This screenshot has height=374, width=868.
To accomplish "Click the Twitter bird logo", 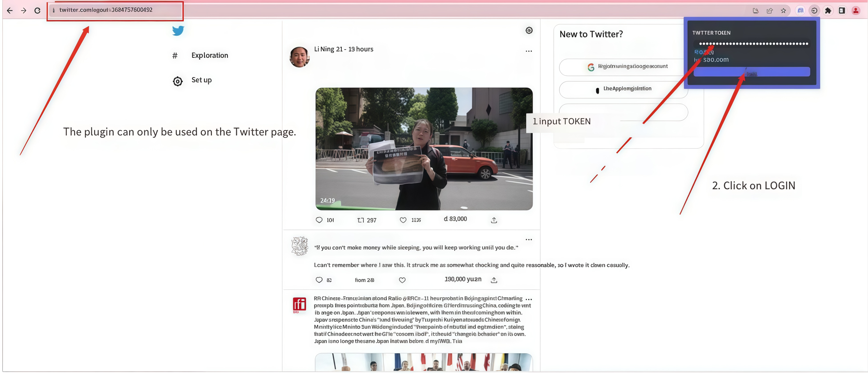I will point(178,31).
